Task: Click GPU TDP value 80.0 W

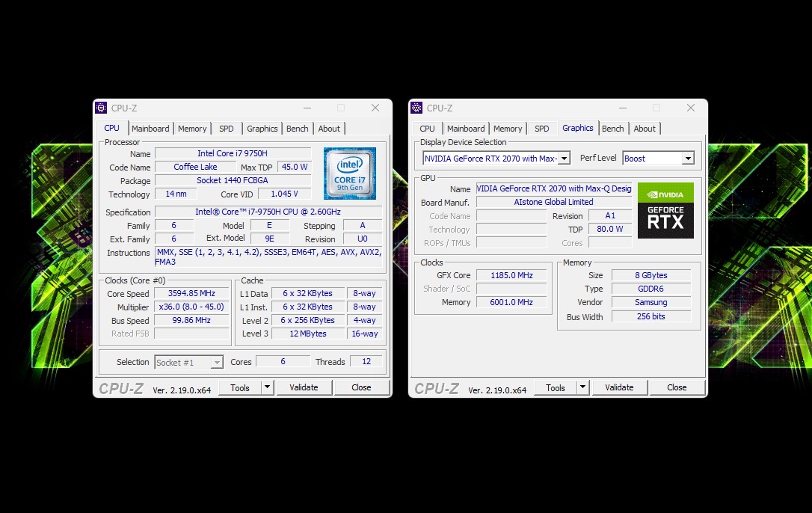Action: [610, 229]
